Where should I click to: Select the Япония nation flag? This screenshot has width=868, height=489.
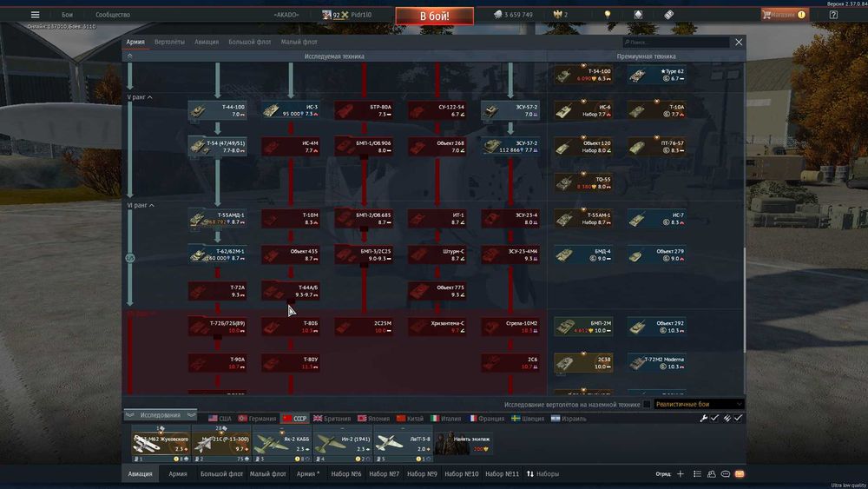[373, 419]
